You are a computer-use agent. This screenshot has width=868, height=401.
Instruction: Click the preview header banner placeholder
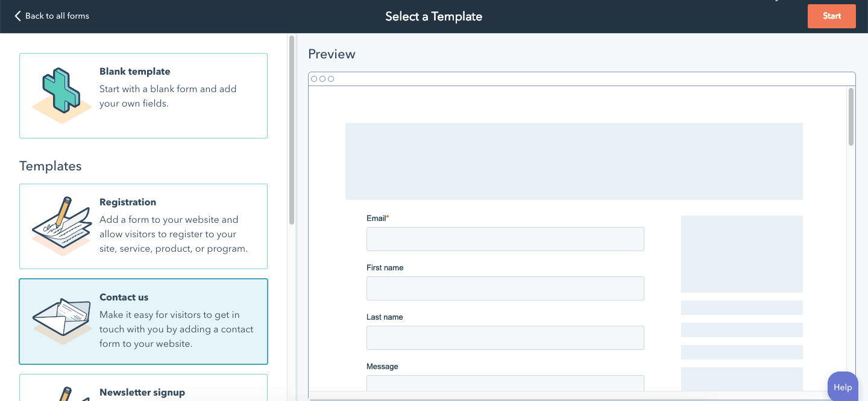(x=574, y=161)
